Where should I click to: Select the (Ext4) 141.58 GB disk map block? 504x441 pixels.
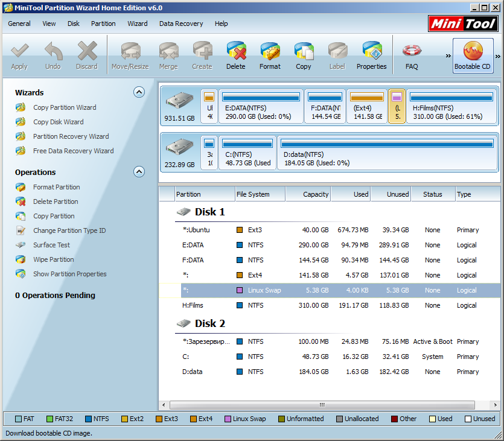(367, 106)
